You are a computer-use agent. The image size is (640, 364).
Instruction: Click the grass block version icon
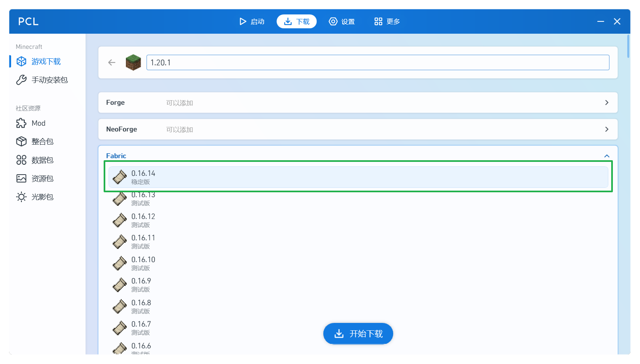pos(133,62)
